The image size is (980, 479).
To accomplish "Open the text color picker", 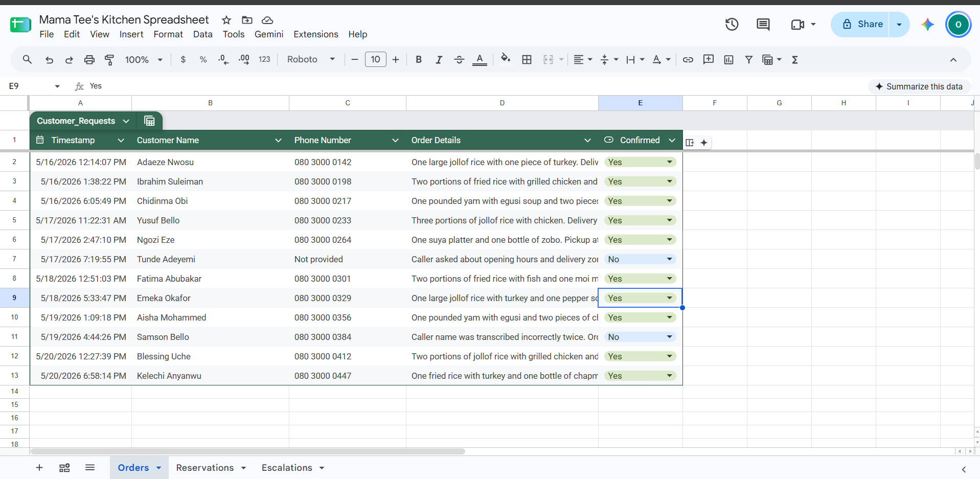I will [x=480, y=59].
